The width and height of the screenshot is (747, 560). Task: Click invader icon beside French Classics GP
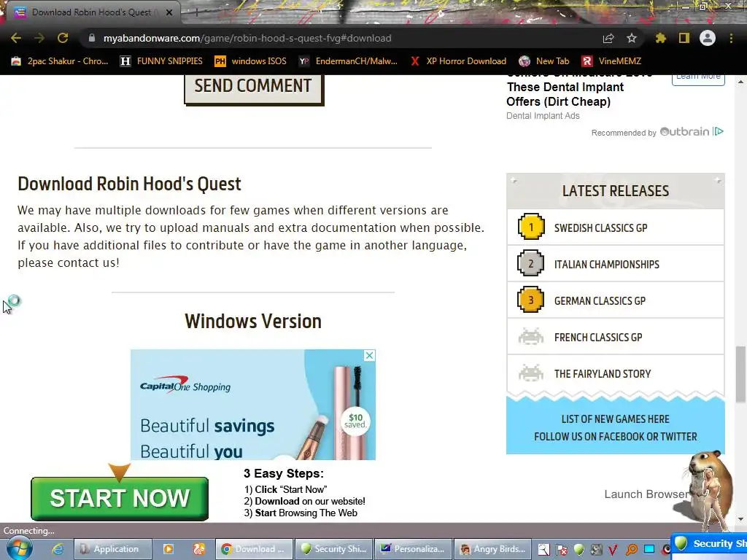[531, 337]
